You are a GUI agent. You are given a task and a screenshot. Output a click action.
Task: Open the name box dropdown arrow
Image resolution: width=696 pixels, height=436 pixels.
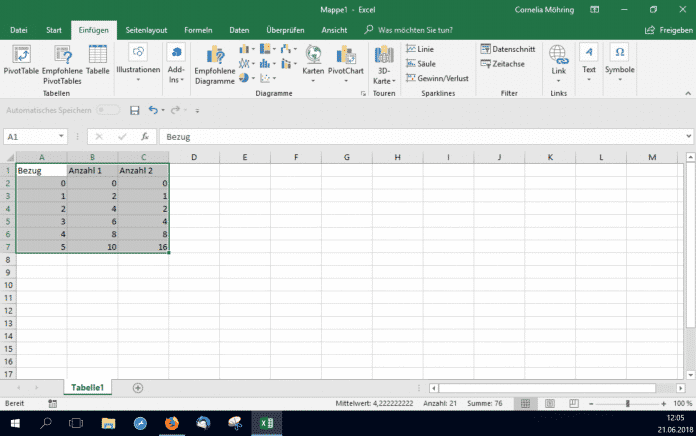(62, 137)
